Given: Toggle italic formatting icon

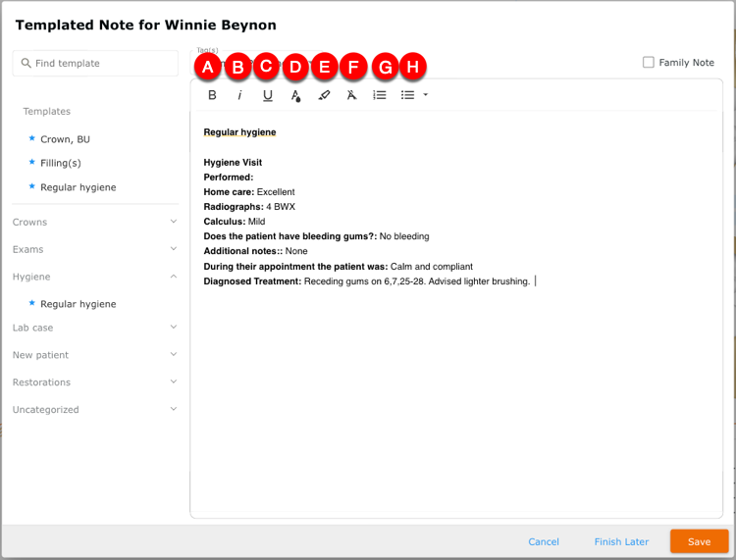Looking at the screenshot, I should 239,95.
